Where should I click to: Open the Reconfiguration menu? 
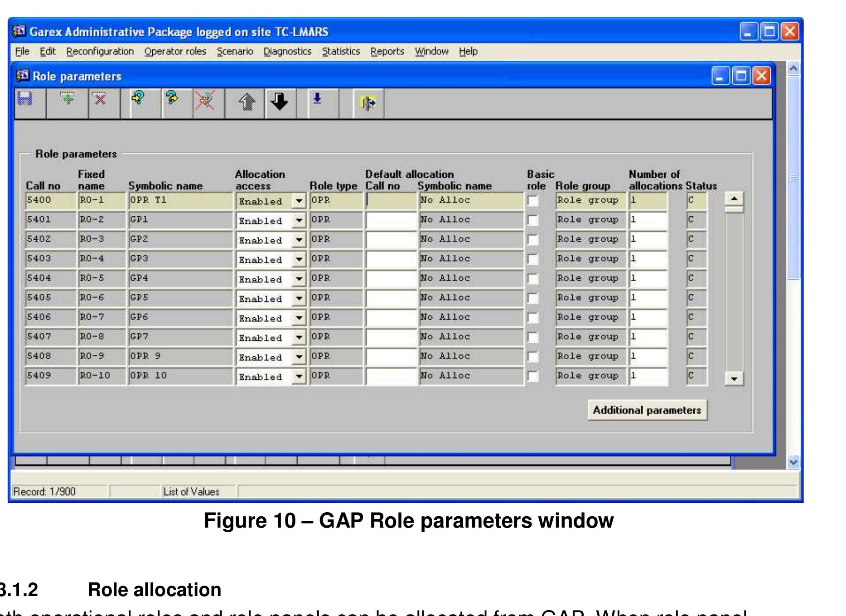(100, 51)
